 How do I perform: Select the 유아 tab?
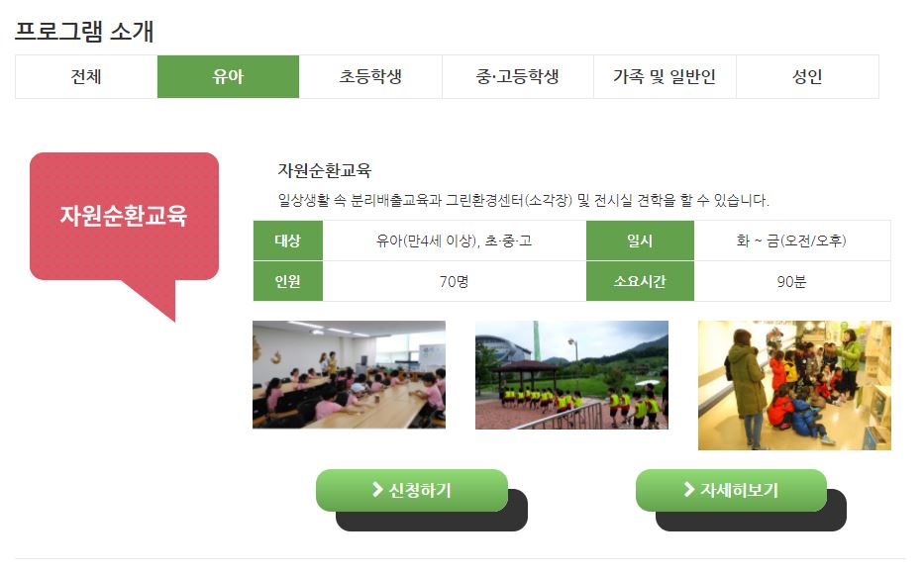click(x=228, y=76)
